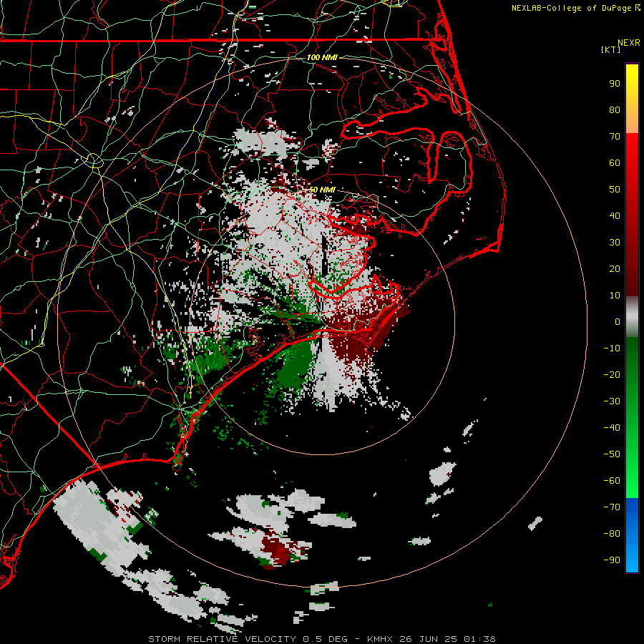Click the 10 value on velocity scale

tap(615, 296)
